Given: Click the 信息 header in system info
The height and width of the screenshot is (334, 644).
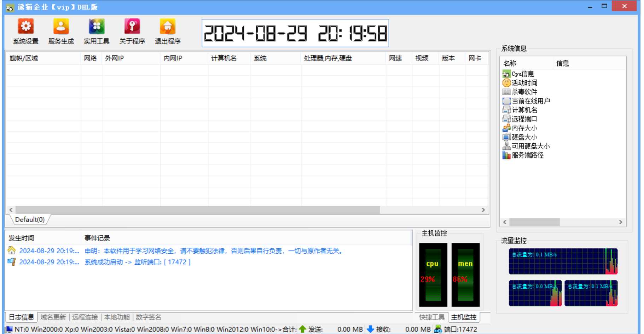Looking at the screenshot, I should click(x=589, y=63).
